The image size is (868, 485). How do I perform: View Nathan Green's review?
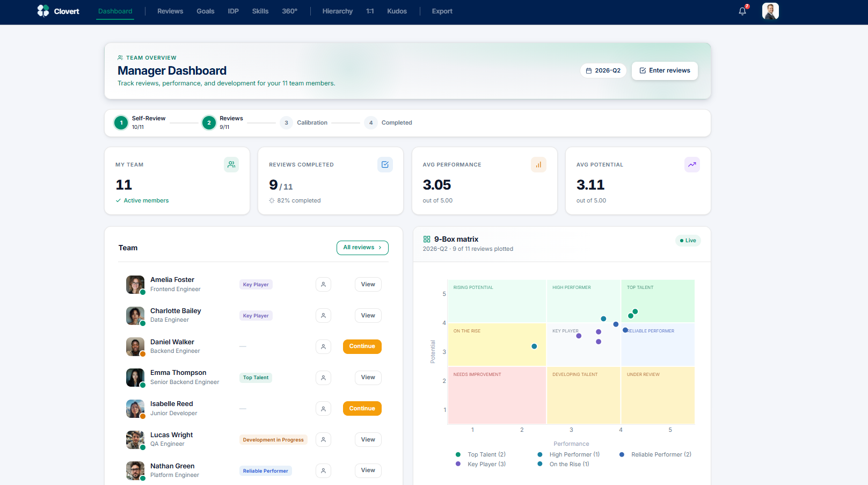(368, 470)
